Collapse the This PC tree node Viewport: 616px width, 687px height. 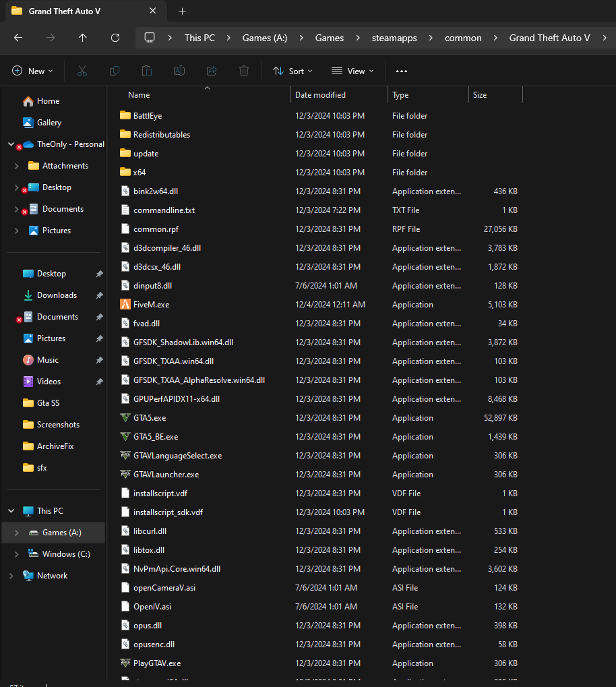click(11, 511)
